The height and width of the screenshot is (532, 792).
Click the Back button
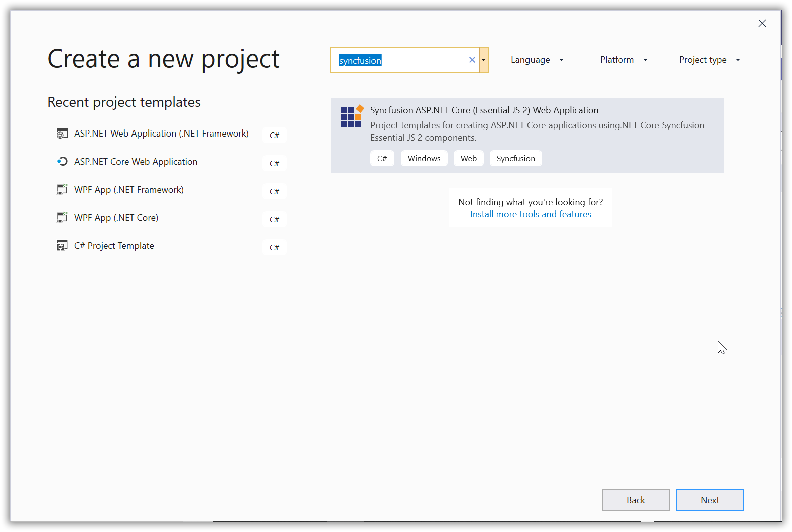coord(636,500)
